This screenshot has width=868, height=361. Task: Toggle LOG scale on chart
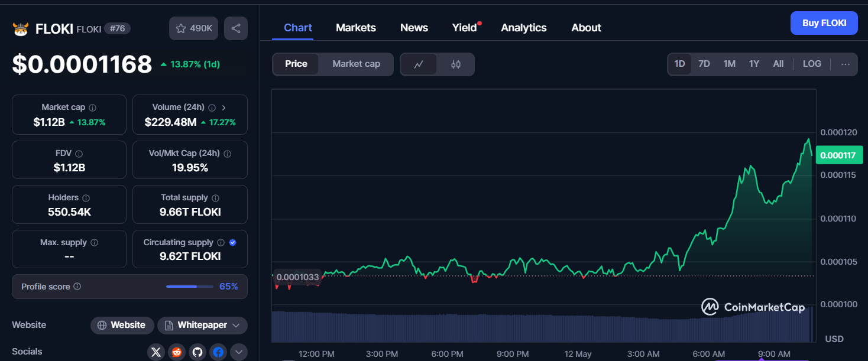click(812, 64)
